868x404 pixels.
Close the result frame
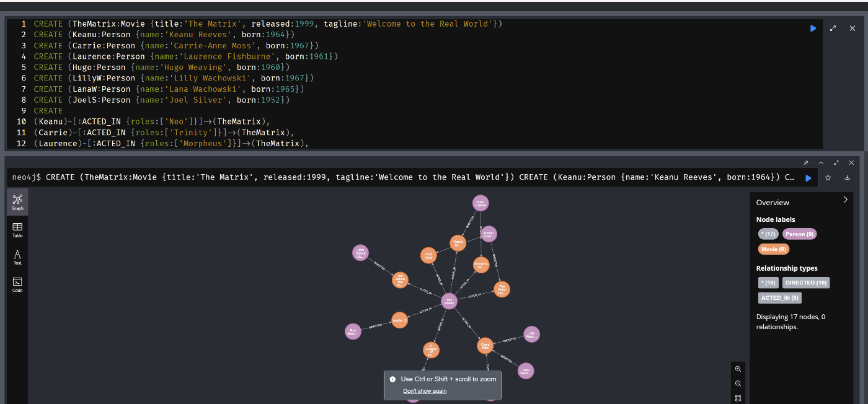coord(851,162)
